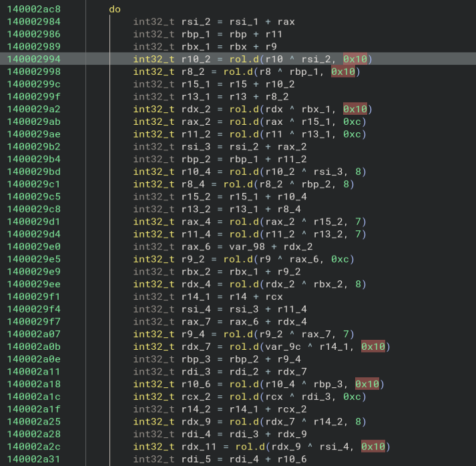476x466 pixels.
Task: Select variable r15_2 in its declaration
Action: click(196, 196)
